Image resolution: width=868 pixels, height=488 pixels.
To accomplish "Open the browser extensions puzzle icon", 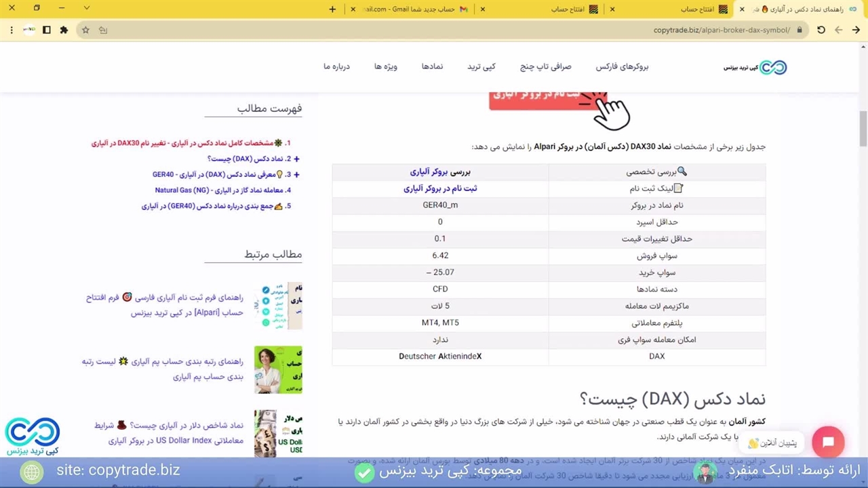I will click(64, 30).
